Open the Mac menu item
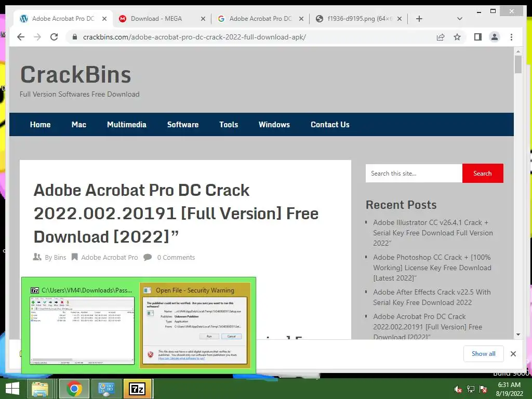Viewport: 532px width, 399px height. pyautogui.click(x=79, y=125)
